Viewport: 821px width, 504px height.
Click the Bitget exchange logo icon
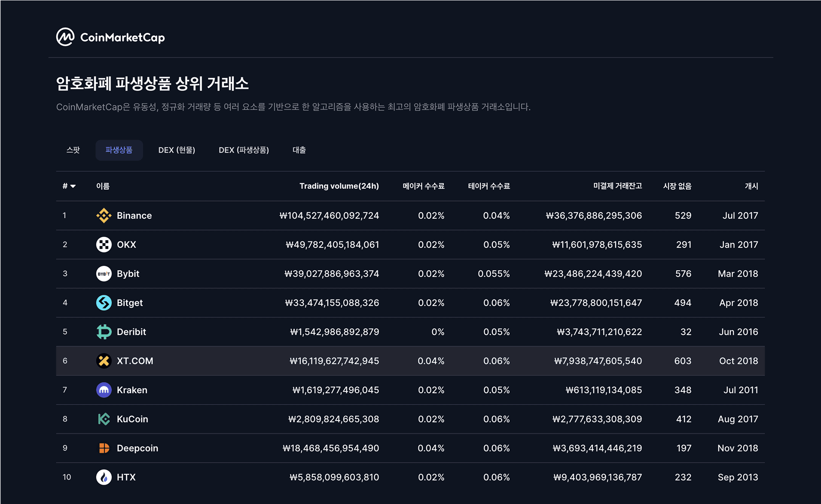[104, 302]
